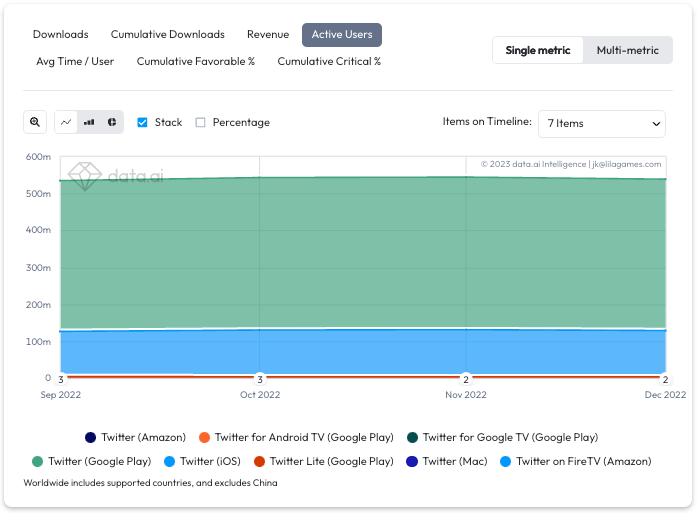
Task: Open the Revenue tab
Action: pyautogui.click(x=268, y=34)
